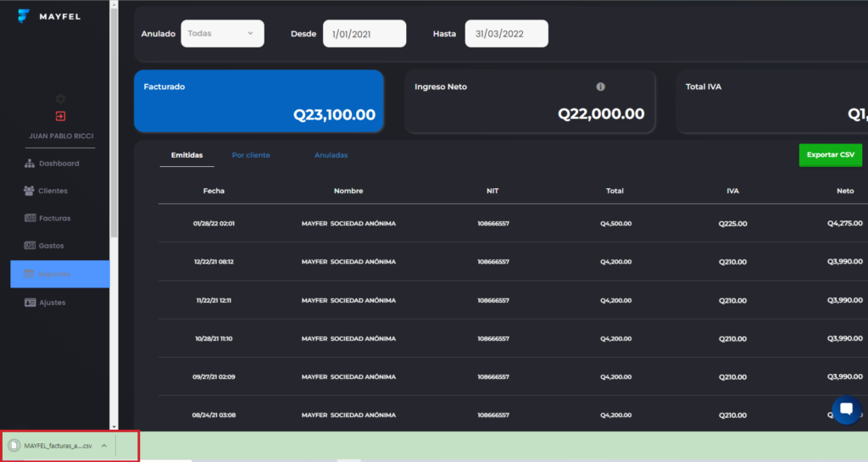The height and width of the screenshot is (462, 868).
Task: Click the Desde date field
Action: click(364, 34)
